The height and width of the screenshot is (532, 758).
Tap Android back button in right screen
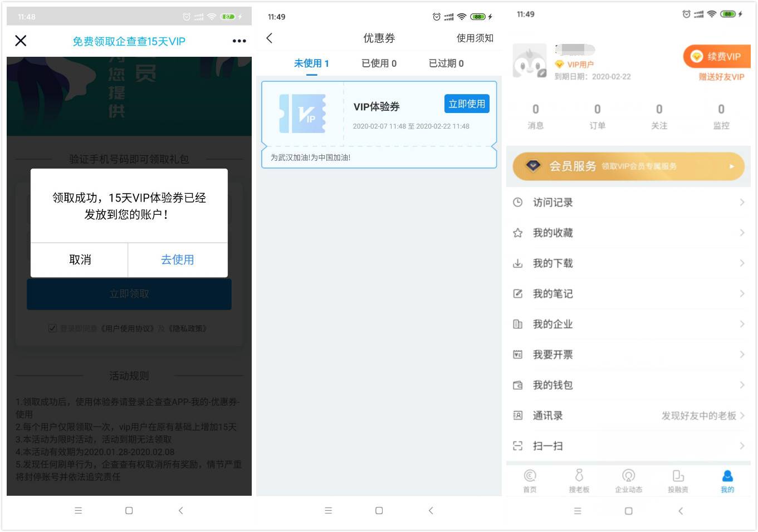(x=681, y=511)
